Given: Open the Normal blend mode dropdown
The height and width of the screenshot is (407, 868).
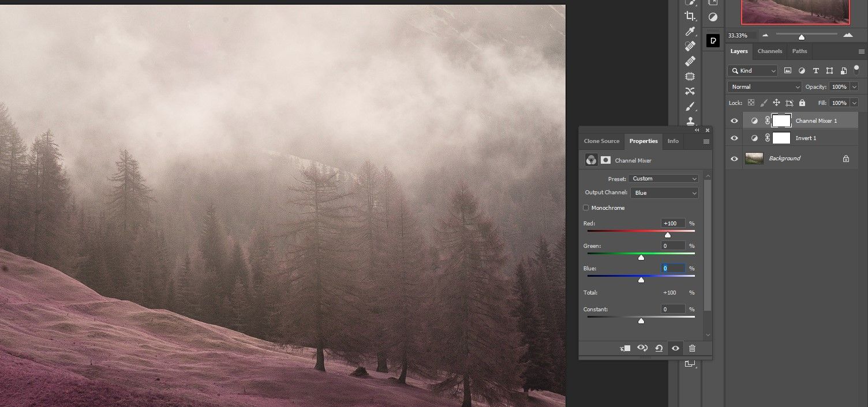Looking at the screenshot, I should tap(765, 86).
